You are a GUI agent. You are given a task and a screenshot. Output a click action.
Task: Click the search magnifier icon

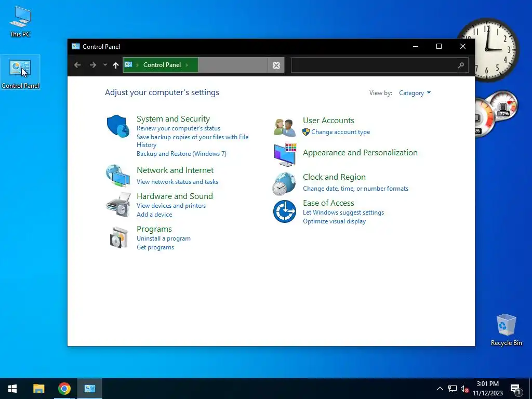461,65
